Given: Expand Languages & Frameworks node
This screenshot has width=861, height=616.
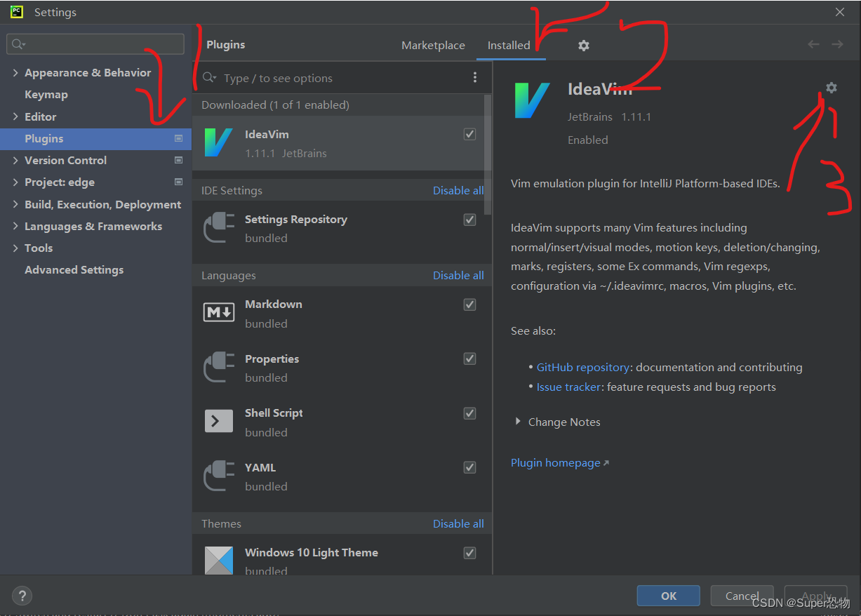Looking at the screenshot, I should pyautogui.click(x=15, y=227).
